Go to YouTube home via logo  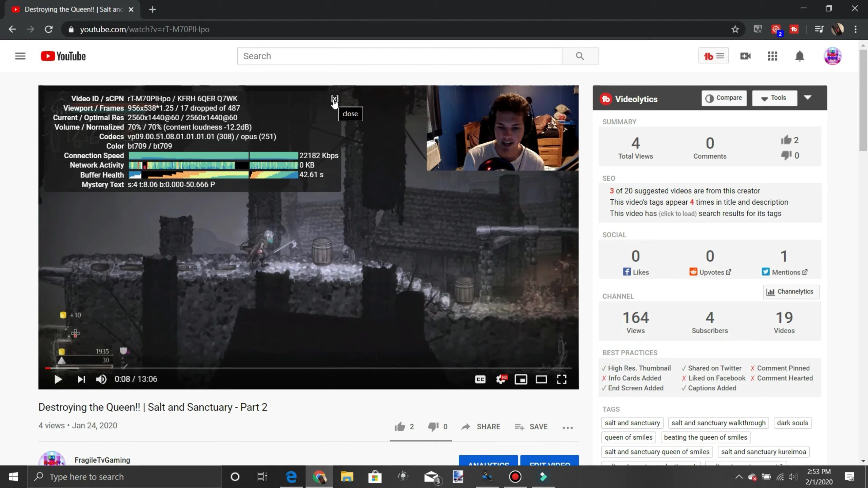point(63,56)
